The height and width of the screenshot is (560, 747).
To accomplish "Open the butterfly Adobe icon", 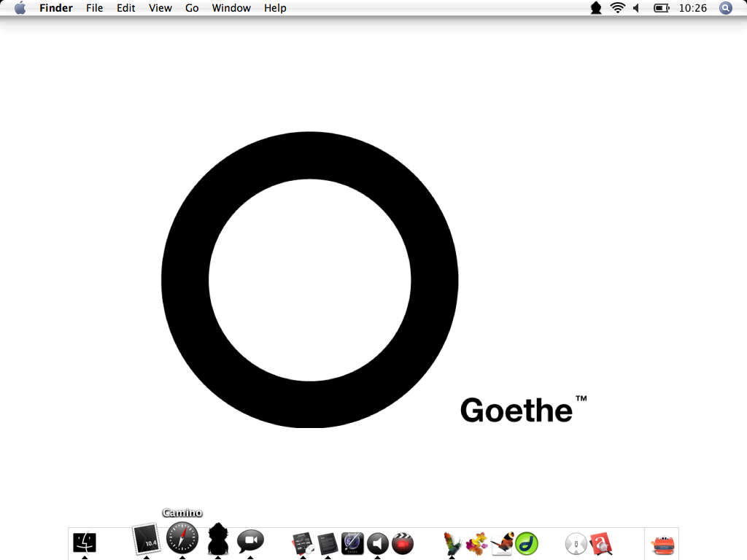I will point(502,544).
